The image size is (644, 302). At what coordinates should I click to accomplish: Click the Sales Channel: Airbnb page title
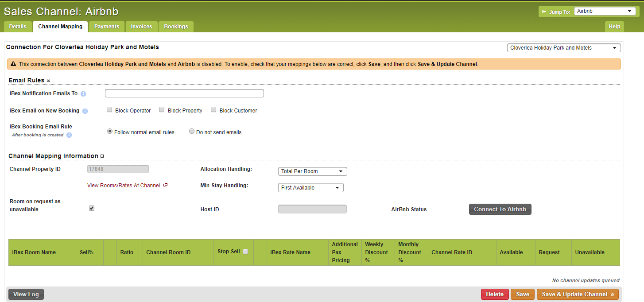click(61, 11)
